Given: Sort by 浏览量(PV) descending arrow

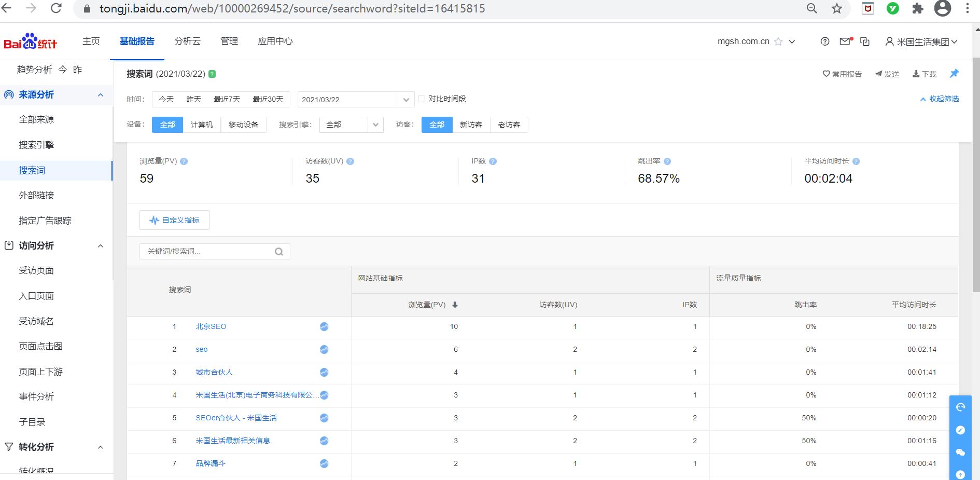Looking at the screenshot, I should click(455, 305).
